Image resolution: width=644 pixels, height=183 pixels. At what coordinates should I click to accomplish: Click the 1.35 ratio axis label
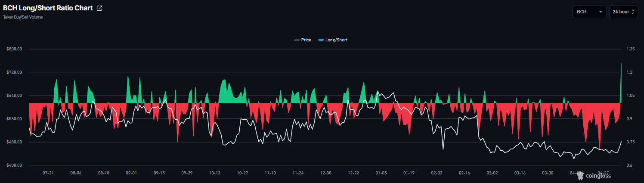(x=631, y=49)
